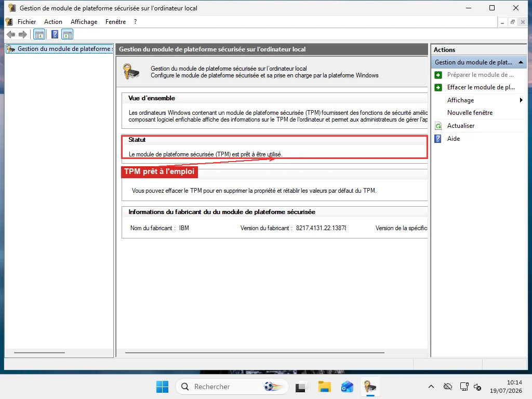Open the ? help menu
This screenshot has height=399, width=532.
click(x=136, y=22)
